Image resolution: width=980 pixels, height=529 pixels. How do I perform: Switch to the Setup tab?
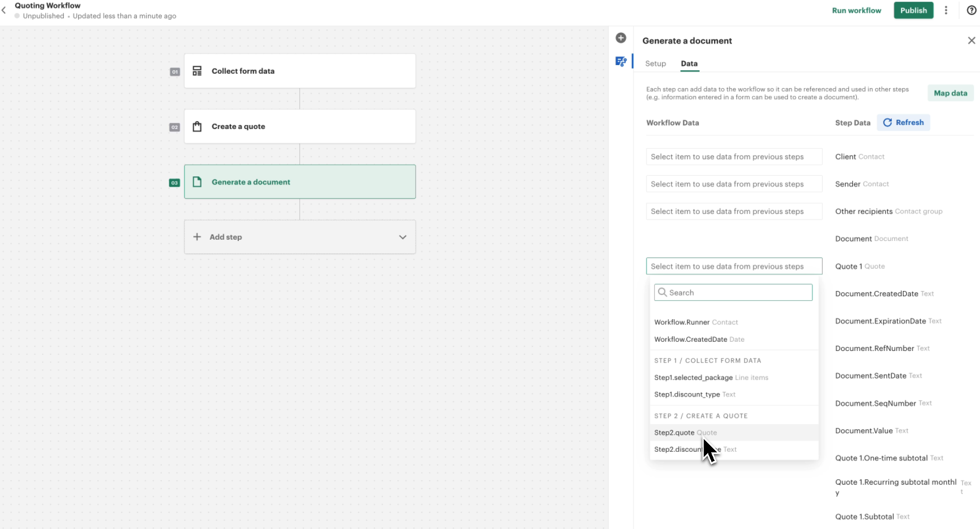[655, 63]
